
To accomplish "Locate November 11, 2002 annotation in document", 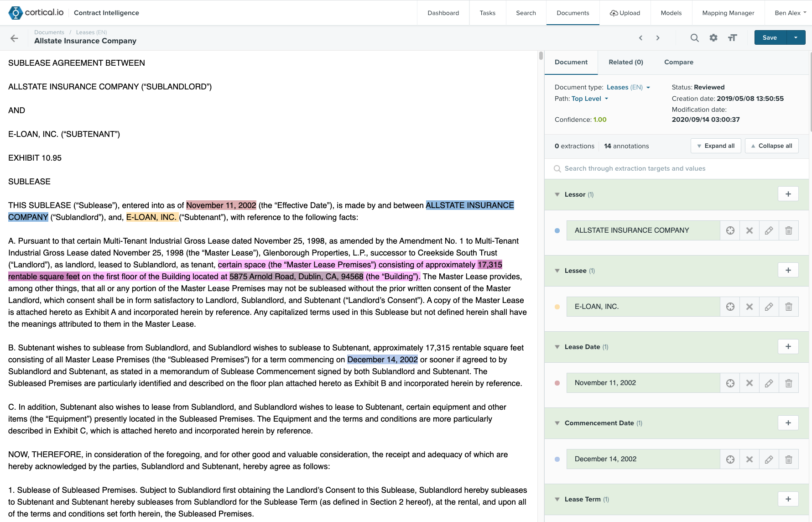I will (x=730, y=383).
